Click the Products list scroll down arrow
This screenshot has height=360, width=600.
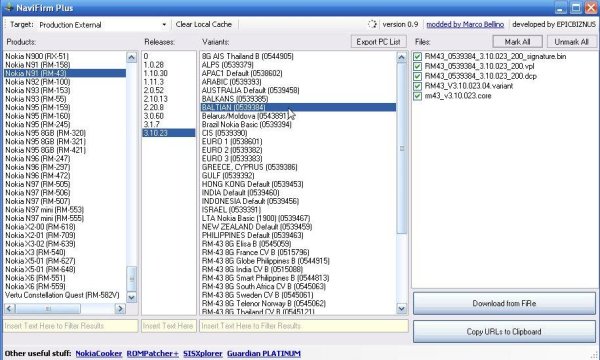(132, 297)
